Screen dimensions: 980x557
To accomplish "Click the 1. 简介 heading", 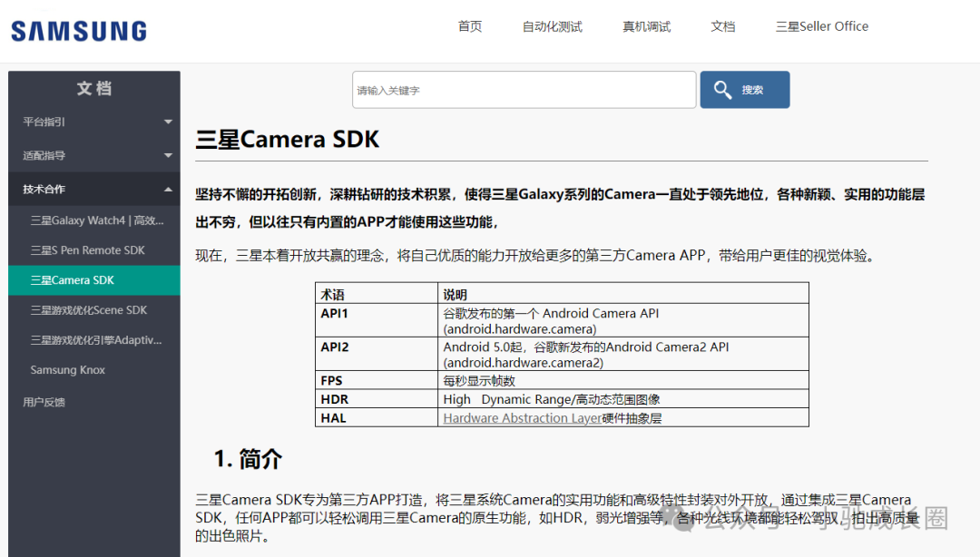I will (x=248, y=459).
